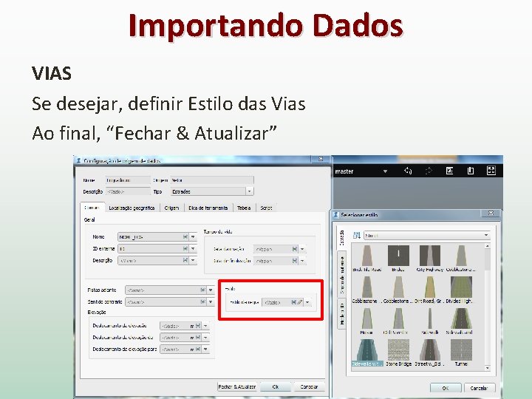Close the Selecionar estilo dialog
Image resolution: width=532 pixels, height=399 pixels.
pyautogui.click(x=491, y=213)
